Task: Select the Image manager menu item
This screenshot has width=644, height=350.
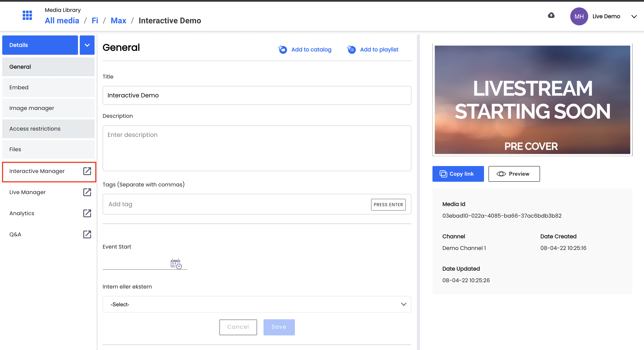Action: pos(48,108)
